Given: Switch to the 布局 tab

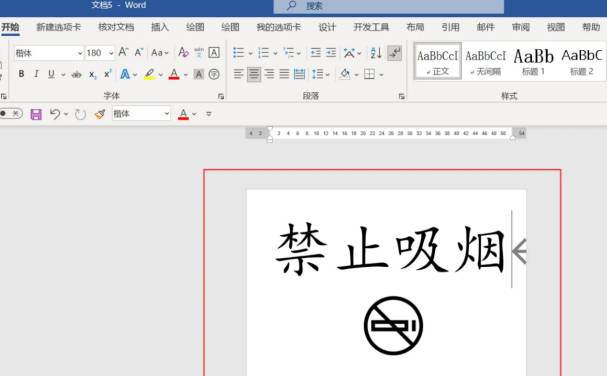Looking at the screenshot, I should pos(415,27).
